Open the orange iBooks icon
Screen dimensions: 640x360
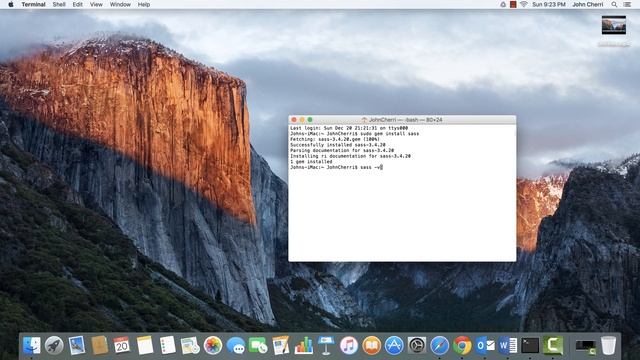pos(371,345)
